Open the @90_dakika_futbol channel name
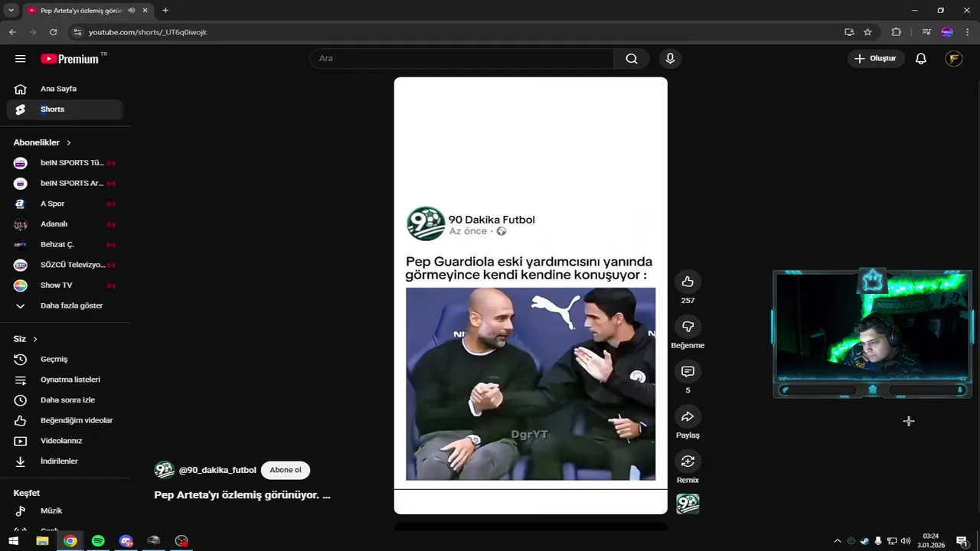Viewport: 980px width, 551px height. click(217, 470)
